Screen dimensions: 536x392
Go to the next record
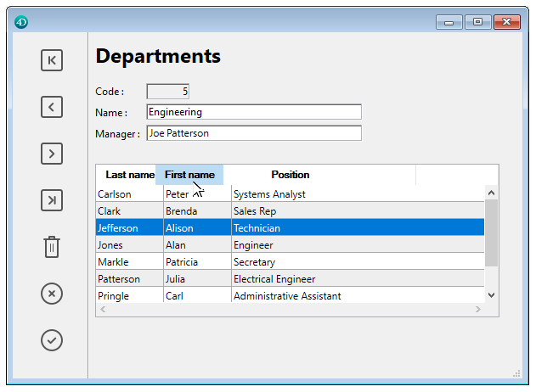(x=52, y=154)
